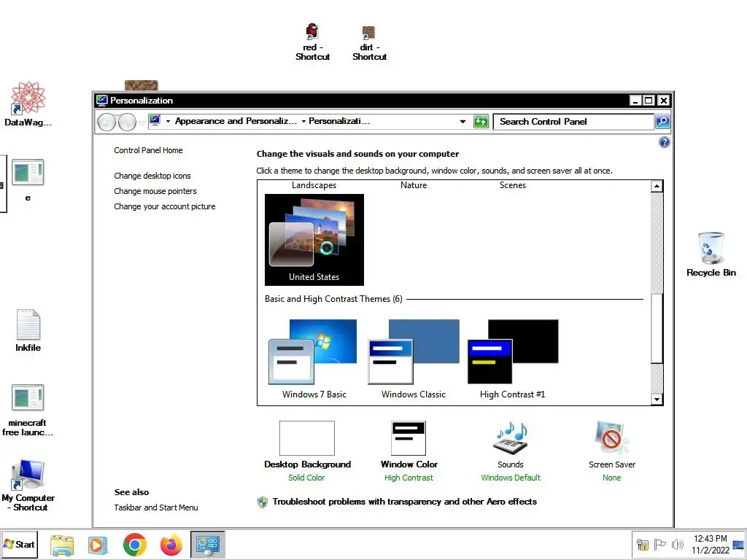The image size is (747, 560).
Task: Click the Back navigation arrow button
Action: point(107,122)
